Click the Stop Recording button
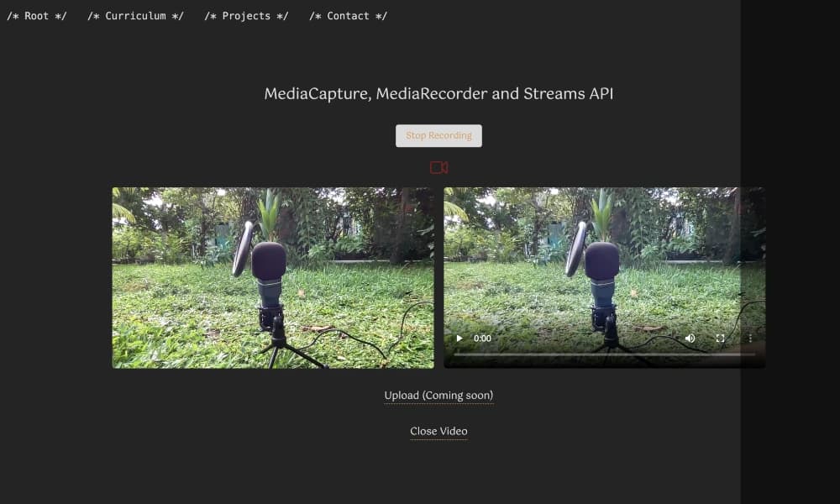The image size is (840, 504). click(x=438, y=135)
